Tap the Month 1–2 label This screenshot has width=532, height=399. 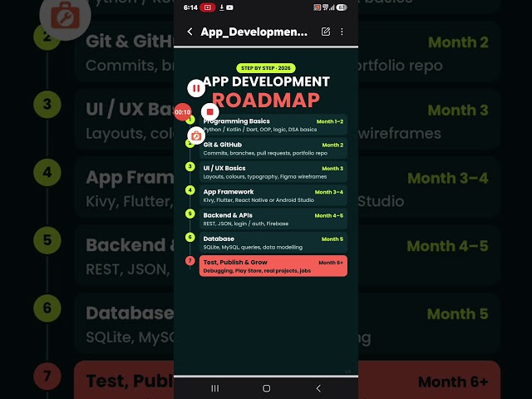click(330, 121)
